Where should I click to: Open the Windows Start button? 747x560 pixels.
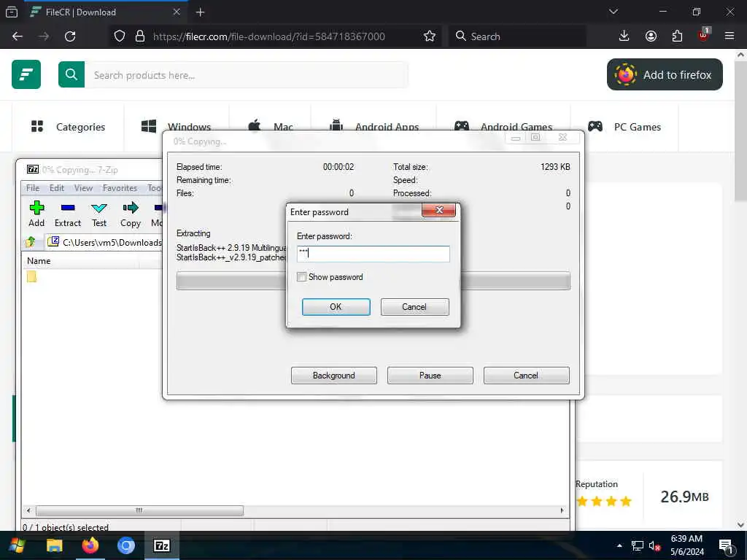pyautogui.click(x=18, y=545)
